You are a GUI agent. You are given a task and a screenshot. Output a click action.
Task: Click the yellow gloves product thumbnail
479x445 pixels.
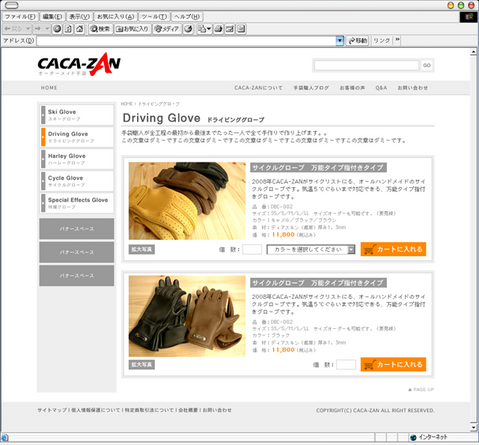[x=187, y=201]
